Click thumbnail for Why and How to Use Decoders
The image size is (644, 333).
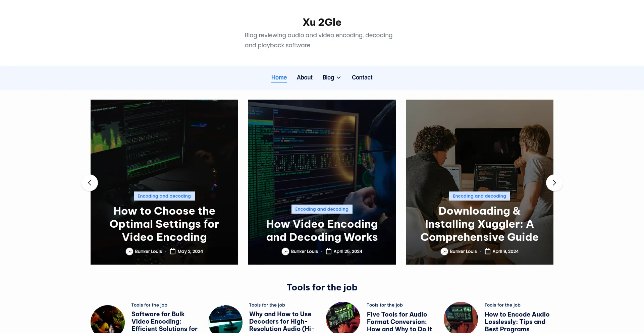[225, 319]
